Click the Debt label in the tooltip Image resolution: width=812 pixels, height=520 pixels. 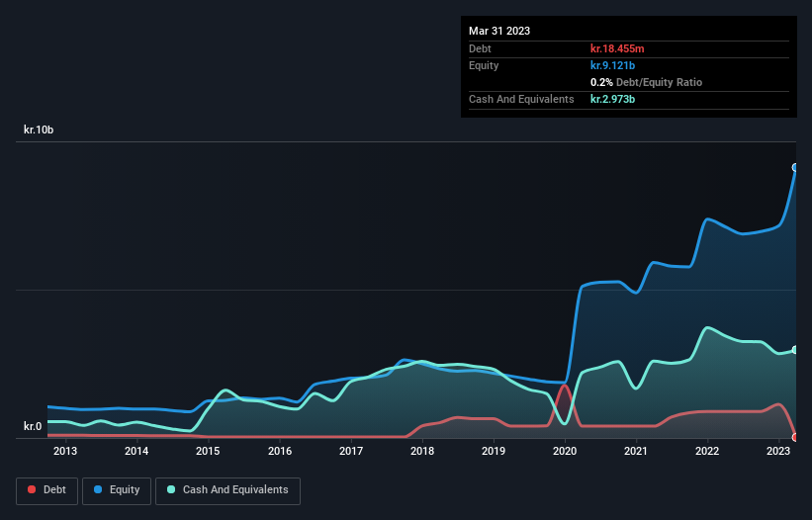pyautogui.click(x=480, y=48)
